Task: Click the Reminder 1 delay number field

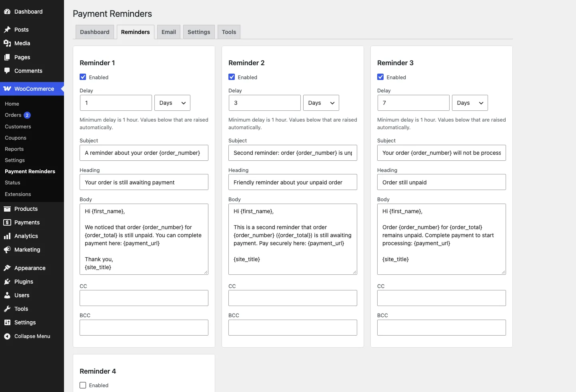Action: coord(116,103)
